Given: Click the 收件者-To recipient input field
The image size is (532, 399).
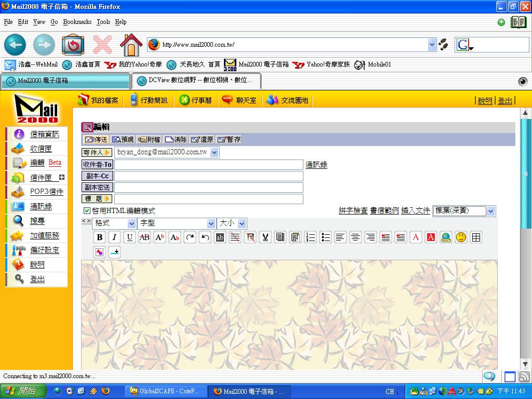Looking at the screenshot, I should (208, 165).
